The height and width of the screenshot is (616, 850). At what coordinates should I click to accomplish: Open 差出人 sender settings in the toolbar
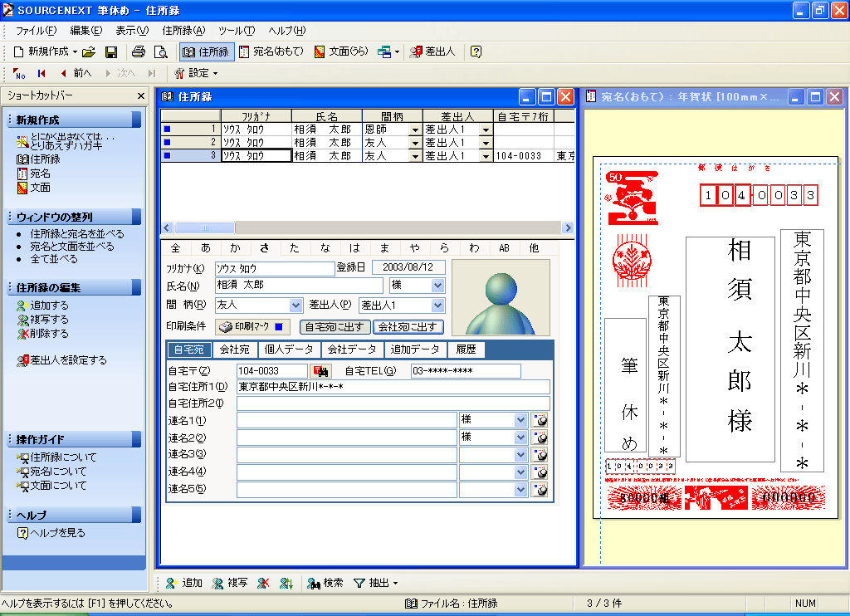point(432,52)
